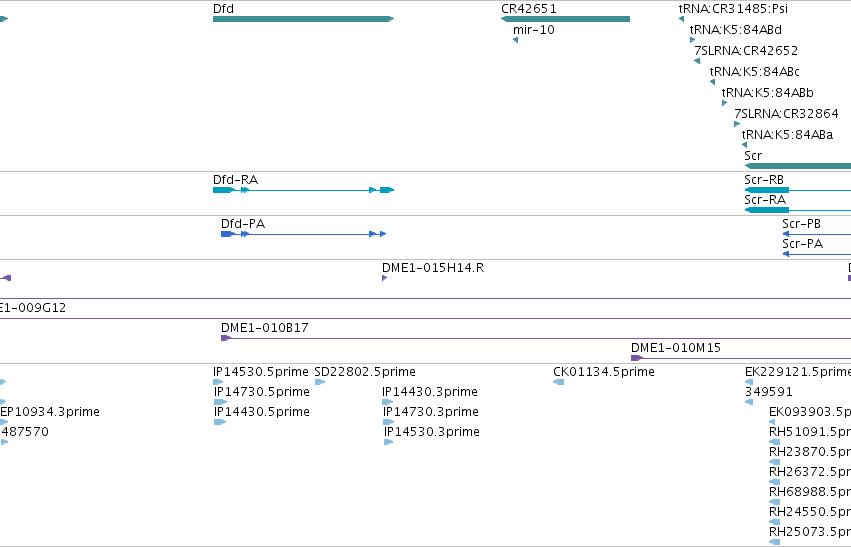Click the Dfd-RA transcript glyph
This screenshot has height=547, width=851.
tap(303, 190)
